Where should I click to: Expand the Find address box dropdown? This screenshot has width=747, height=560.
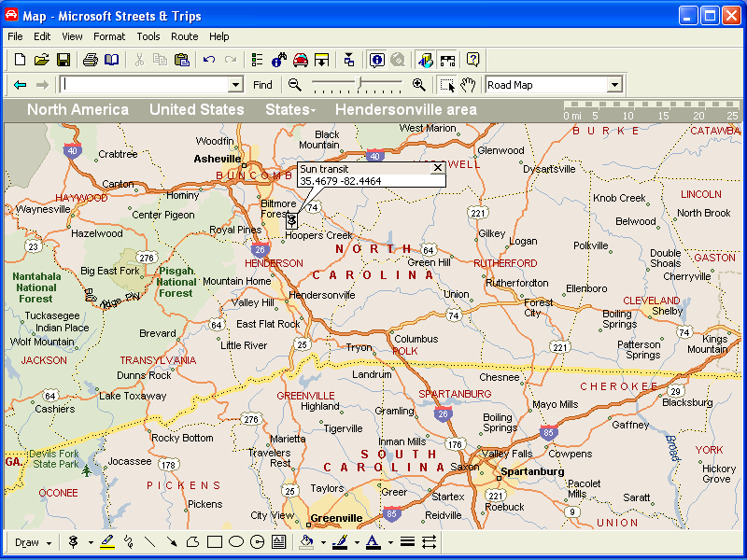[235, 85]
